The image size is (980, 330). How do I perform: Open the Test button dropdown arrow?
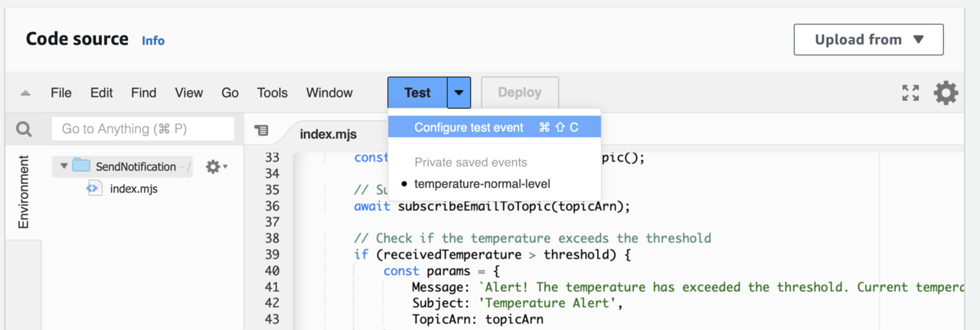(x=459, y=93)
